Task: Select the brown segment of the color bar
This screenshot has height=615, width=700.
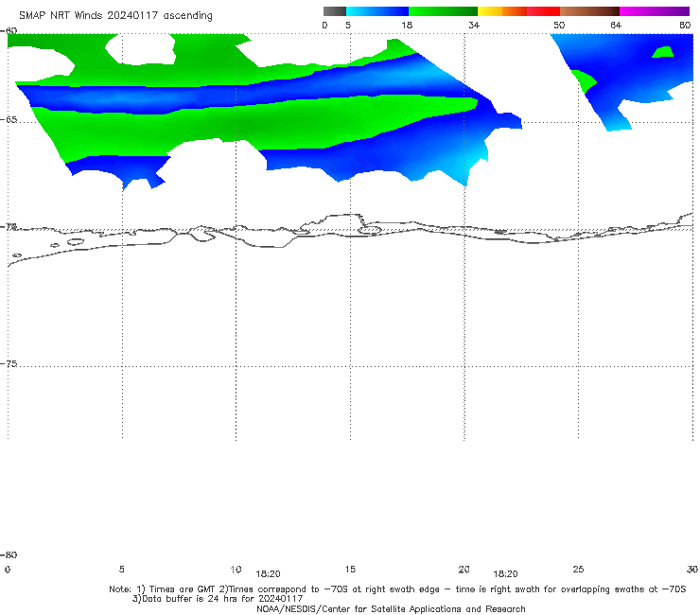Action: (589, 11)
